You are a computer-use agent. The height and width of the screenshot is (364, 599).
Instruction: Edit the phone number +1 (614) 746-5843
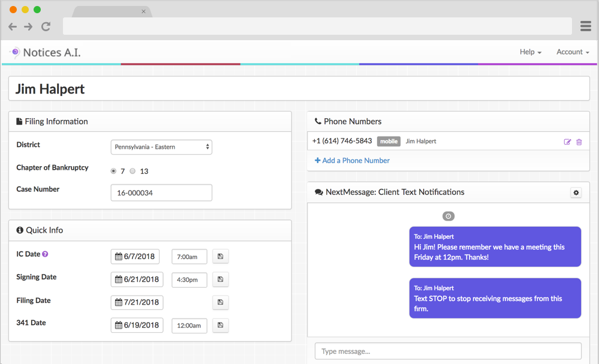pos(567,142)
